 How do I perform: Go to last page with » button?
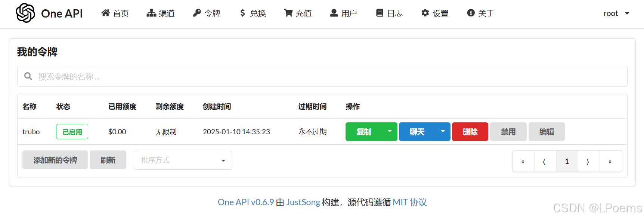[611, 161]
